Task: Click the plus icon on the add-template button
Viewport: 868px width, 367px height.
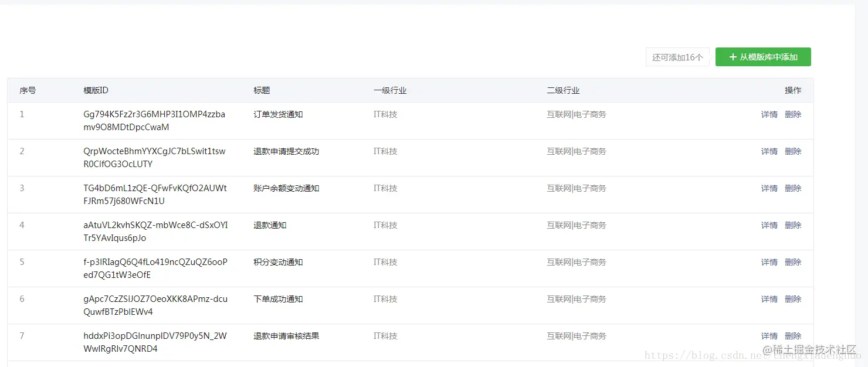Action: click(x=733, y=57)
